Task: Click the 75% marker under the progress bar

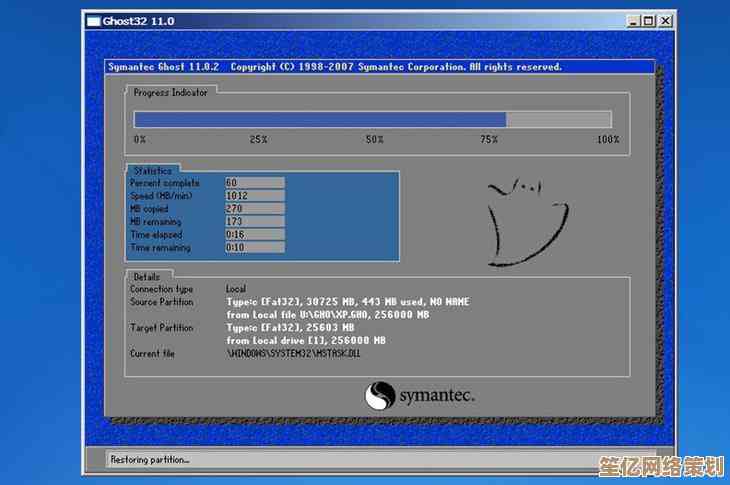Action: (x=488, y=140)
